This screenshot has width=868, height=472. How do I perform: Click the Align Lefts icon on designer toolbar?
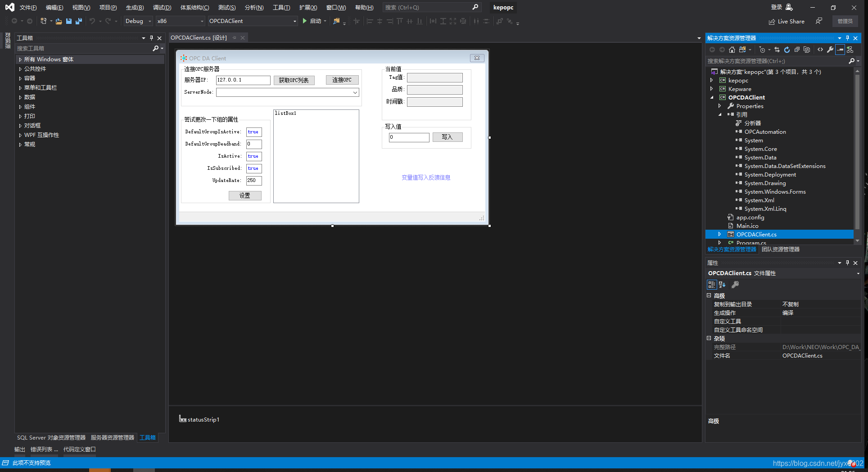tap(370, 21)
